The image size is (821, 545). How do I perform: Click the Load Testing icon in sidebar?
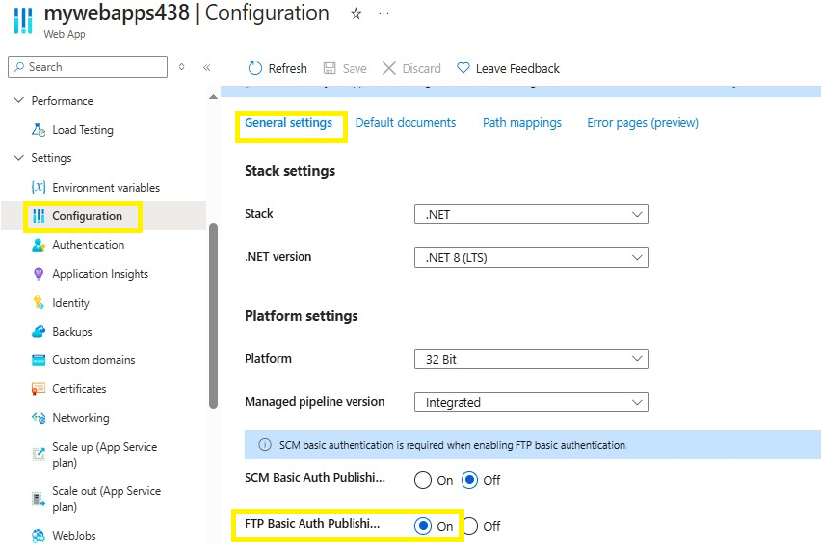[39, 130]
